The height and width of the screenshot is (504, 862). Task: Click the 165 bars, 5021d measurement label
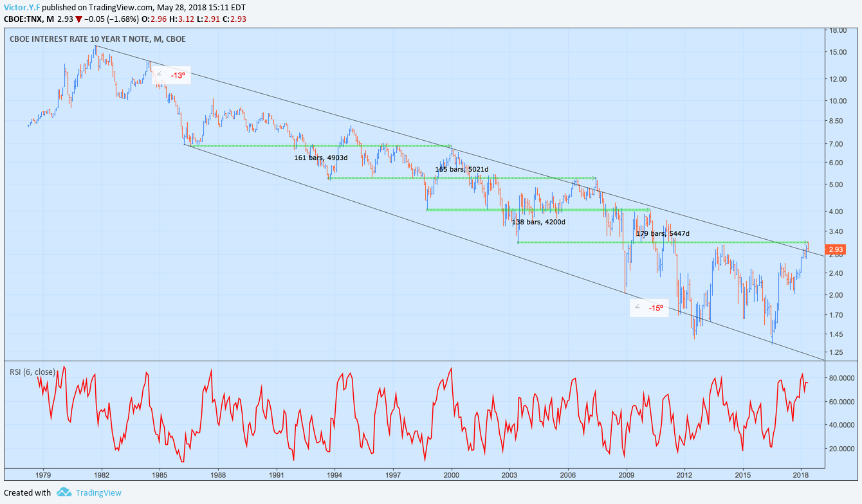(462, 170)
